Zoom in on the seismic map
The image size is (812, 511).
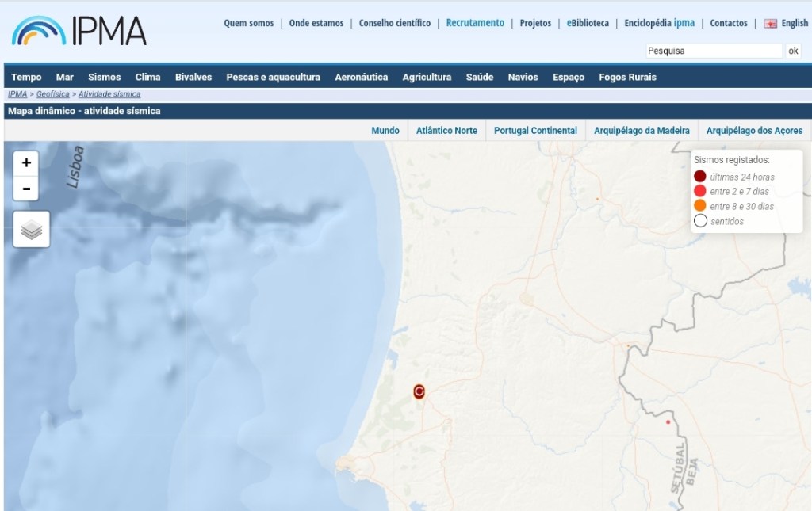click(x=26, y=162)
